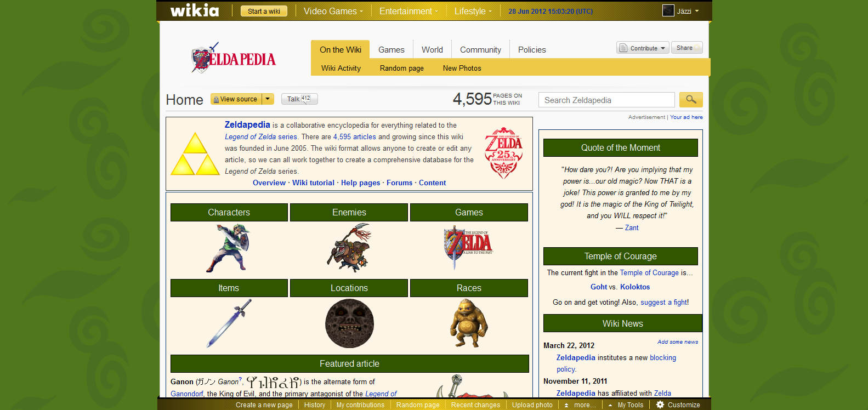
Task: Select the Games navigation tab
Action: [391, 49]
